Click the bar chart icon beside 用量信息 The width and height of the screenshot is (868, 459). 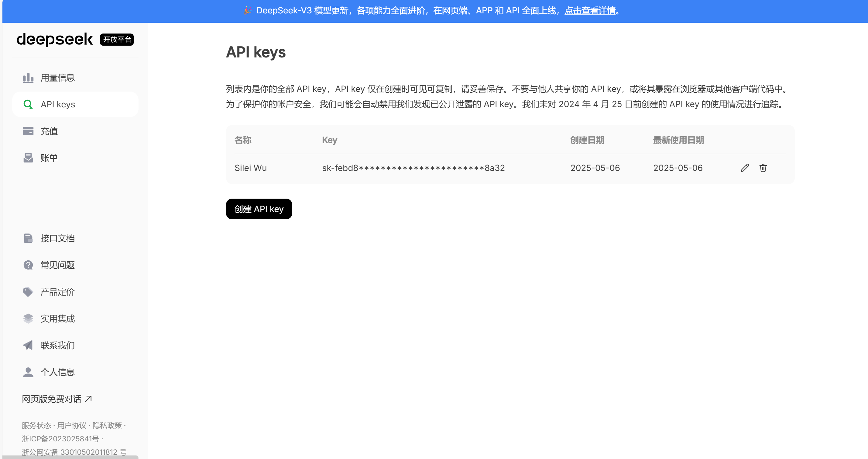pos(28,78)
